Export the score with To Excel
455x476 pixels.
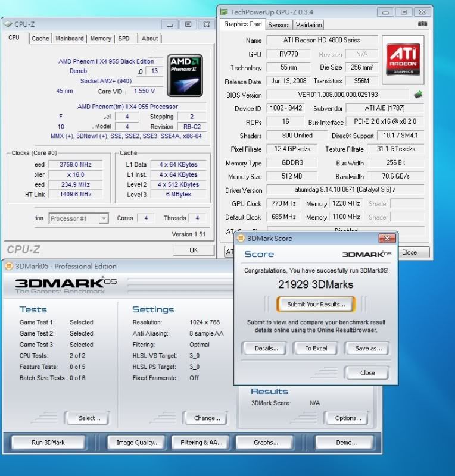coord(316,349)
